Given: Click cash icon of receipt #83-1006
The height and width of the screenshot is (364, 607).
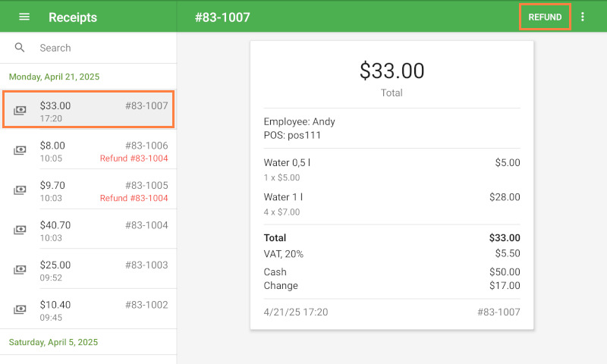Looking at the screenshot, I should click(x=20, y=151).
